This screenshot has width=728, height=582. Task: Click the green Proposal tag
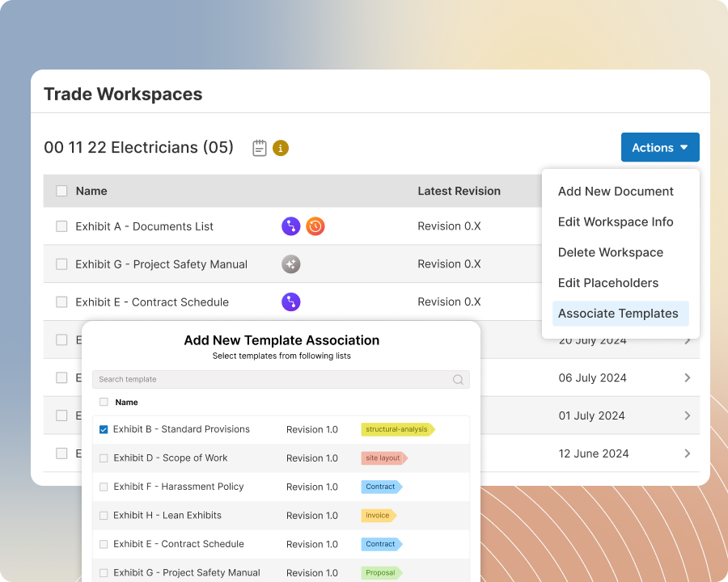point(382,573)
